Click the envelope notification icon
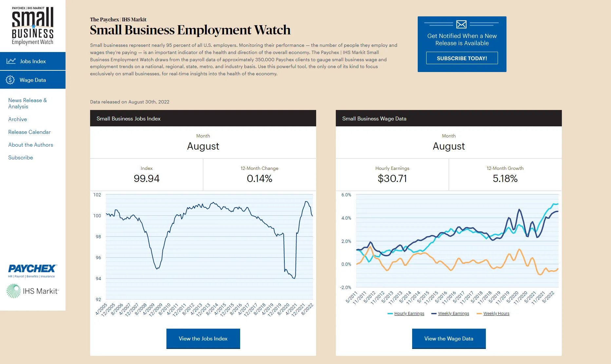 pos(461,24)
